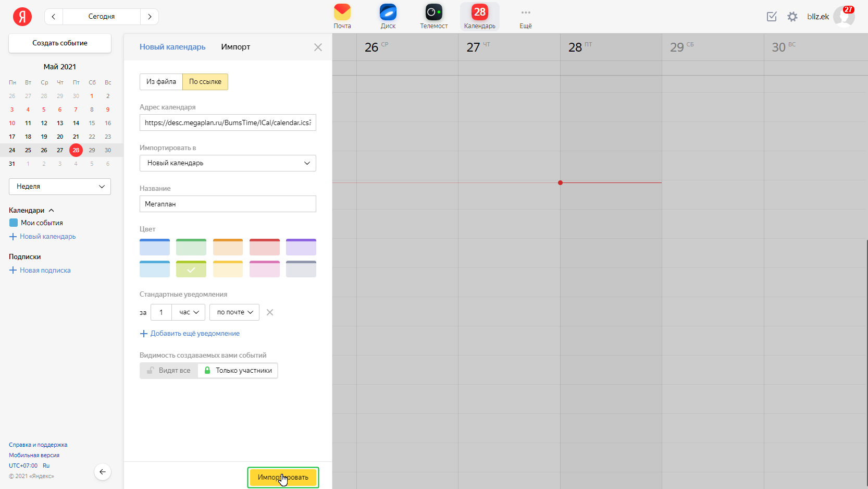Open Мобильная версия link
The width and height of the screenshot is (868, 489).
coord(34,456)
